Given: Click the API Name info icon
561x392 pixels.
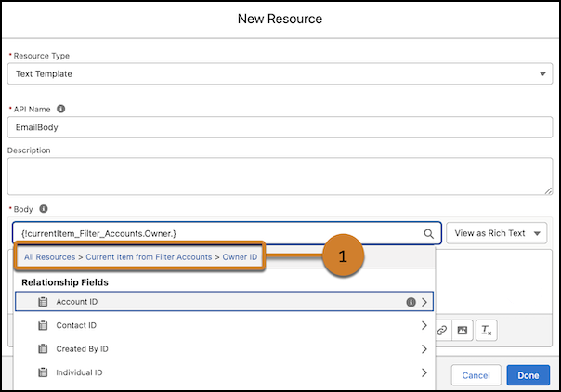Looking at the screenshot, I should point(60,109).
